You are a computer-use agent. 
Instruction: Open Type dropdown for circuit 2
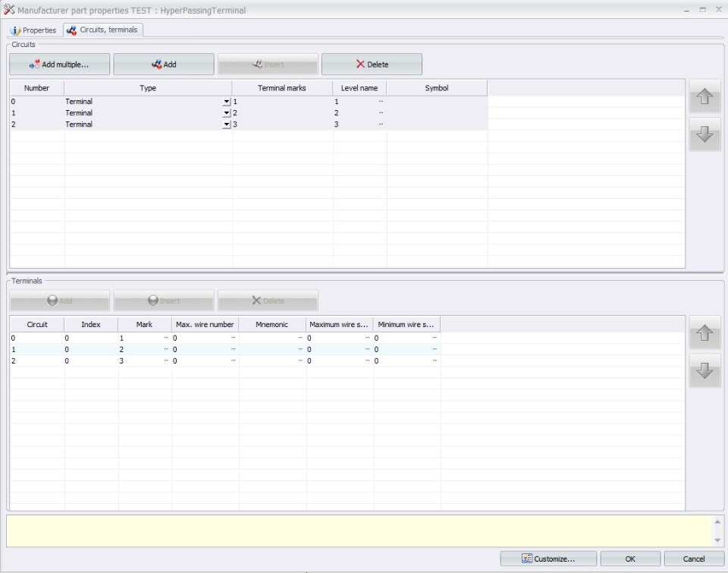point(226,124)
